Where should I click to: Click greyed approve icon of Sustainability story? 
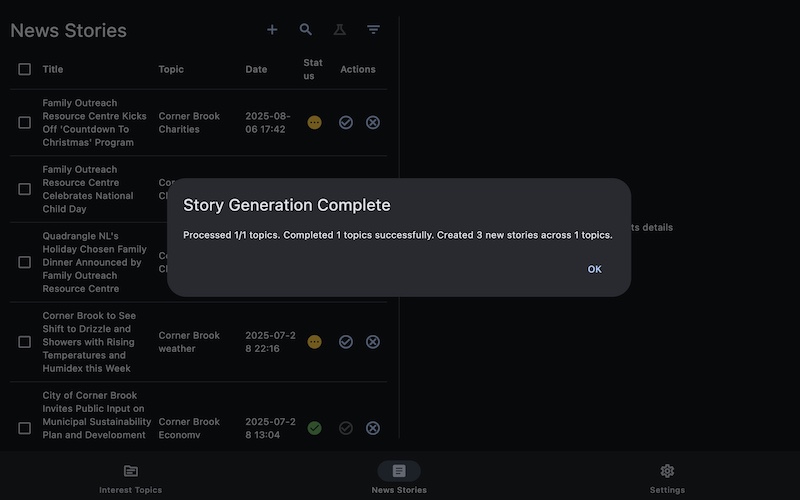346,428
